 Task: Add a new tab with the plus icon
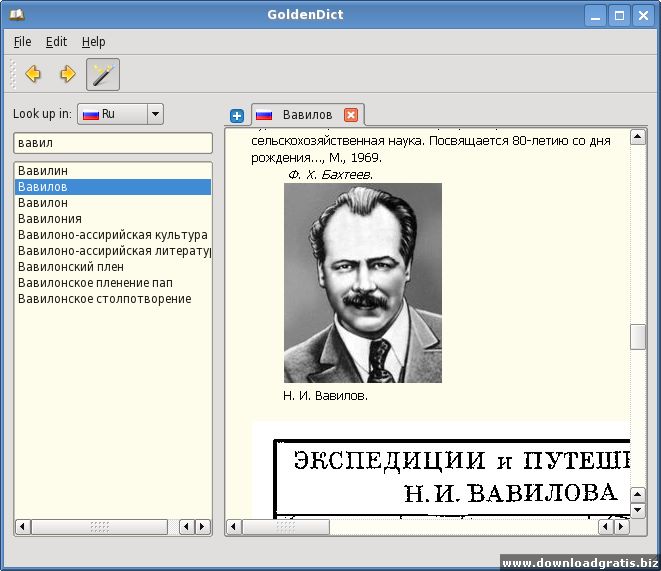tap(237, 115)
